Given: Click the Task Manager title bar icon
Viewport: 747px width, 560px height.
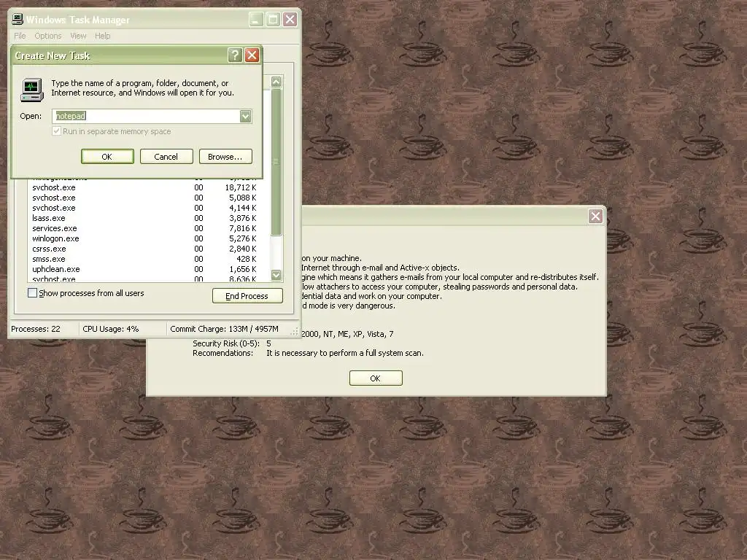Looking at the screenshot, I should coord(18,19).
